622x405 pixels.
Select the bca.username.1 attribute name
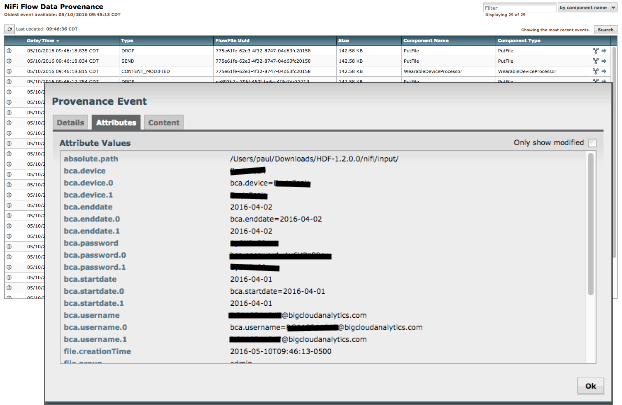pyautogui.click(x=95, y=340)
